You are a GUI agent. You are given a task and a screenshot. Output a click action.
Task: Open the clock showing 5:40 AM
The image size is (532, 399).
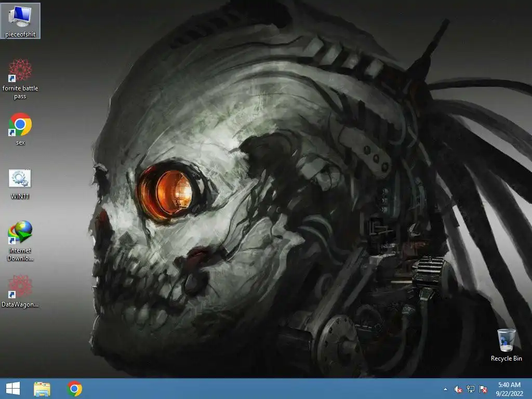509,385
